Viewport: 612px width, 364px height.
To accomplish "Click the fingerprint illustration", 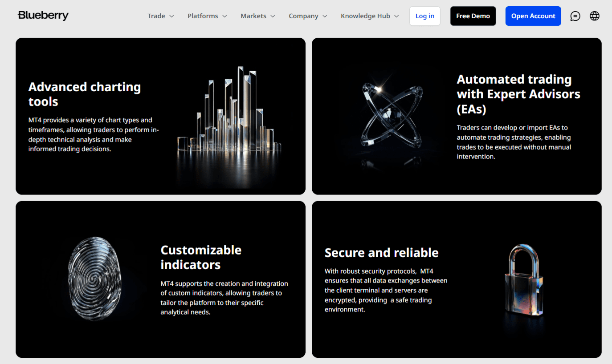I will tap(95, 278).
